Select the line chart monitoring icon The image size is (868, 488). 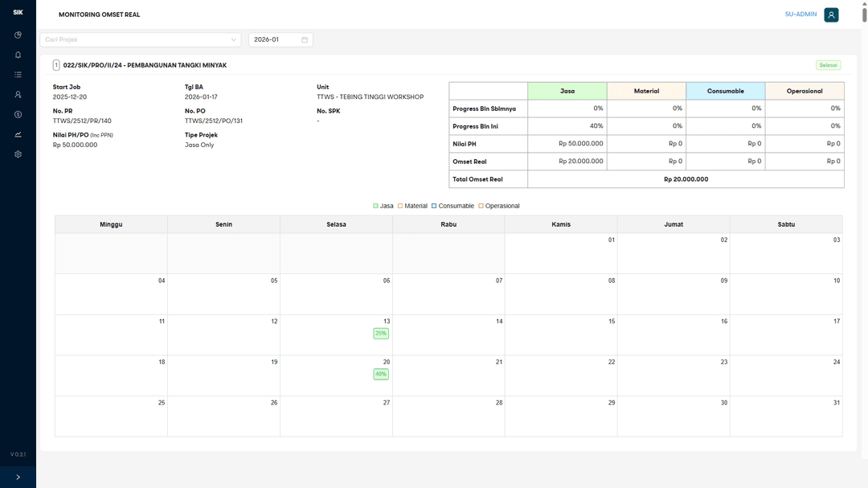pyautogui.click(x=18, y=134)
